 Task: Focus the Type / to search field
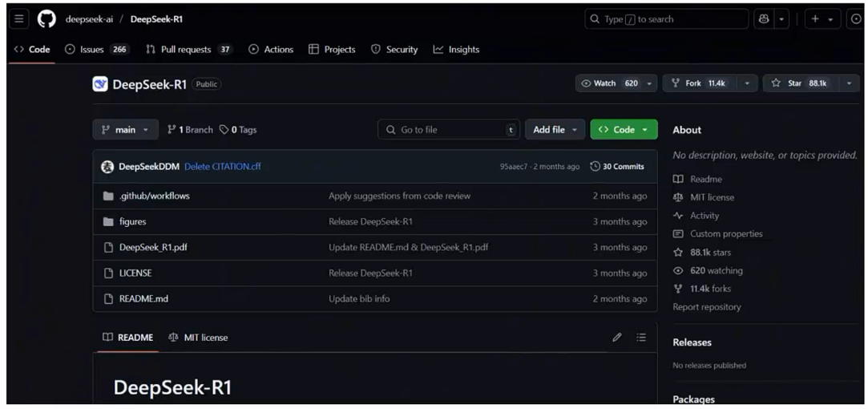tap(667, 19)
